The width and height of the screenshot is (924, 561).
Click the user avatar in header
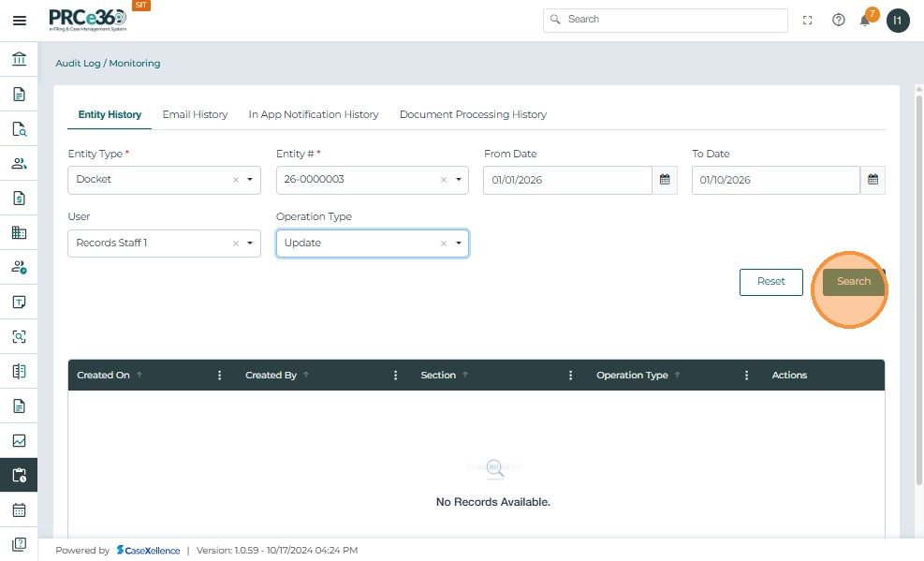pyautogui.click(x=898, y=21)
